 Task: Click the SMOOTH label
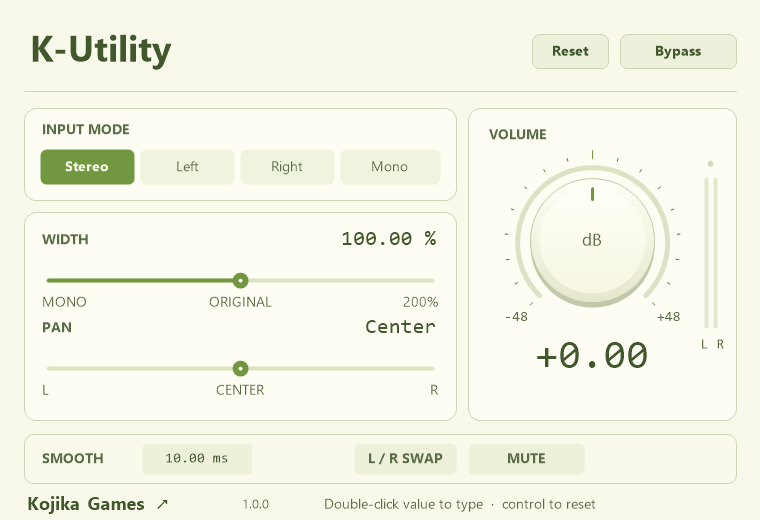[73, 458]
